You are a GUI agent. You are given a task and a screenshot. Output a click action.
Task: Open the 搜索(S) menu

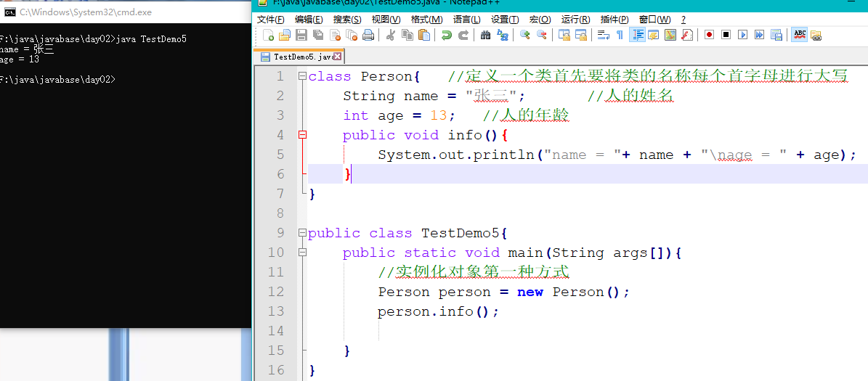[x=347, y=20]
